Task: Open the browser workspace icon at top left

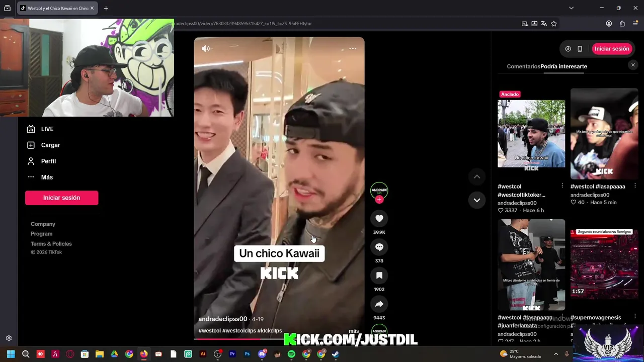Action: pos(7,8)
